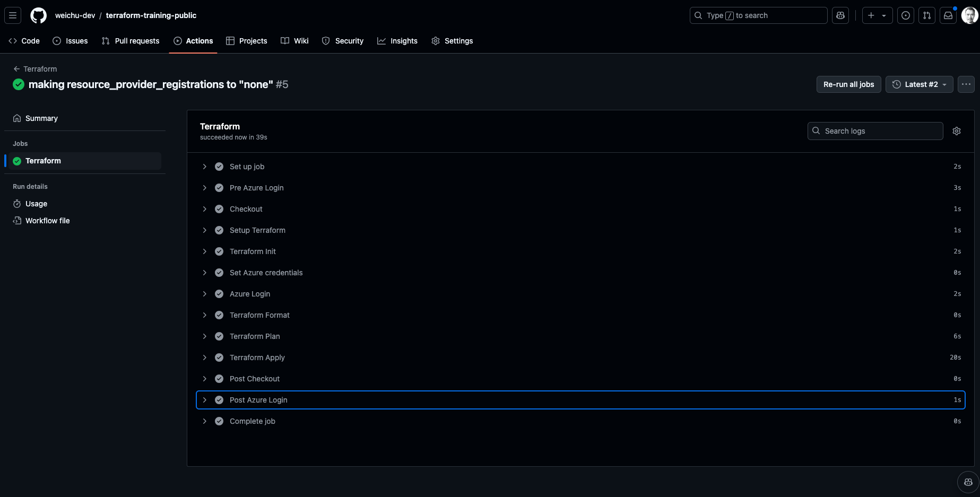Expand the Terraform Apply step
The width and height of the screenshot is (980, 497).
pos(580,358)
